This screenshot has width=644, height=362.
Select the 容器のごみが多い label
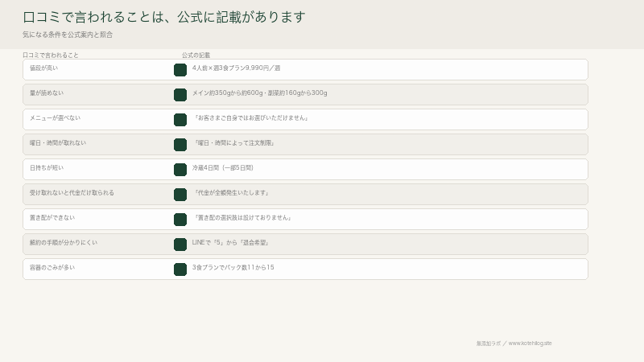click(52, 268)
